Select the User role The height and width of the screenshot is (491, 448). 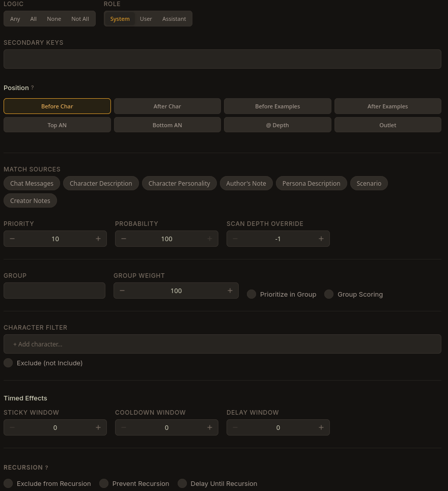[146, 19]
